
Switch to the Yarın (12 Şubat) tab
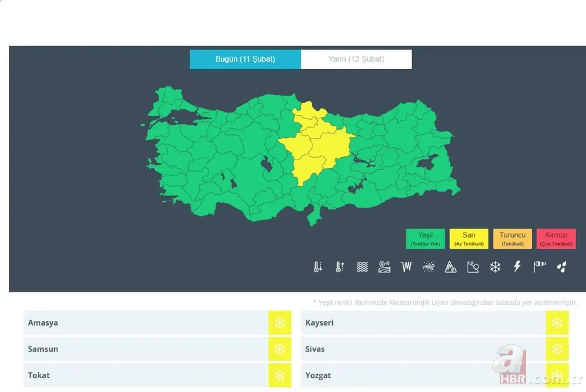point(356,59)
